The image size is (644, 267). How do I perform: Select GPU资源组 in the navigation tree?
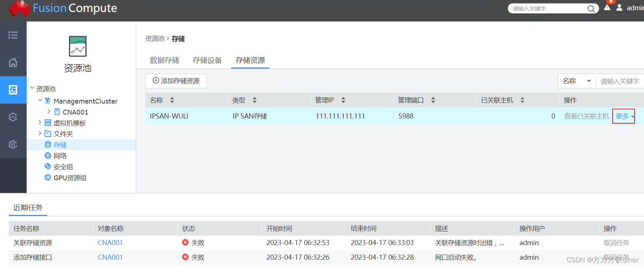pyautogui.click(x=70, y=178)
